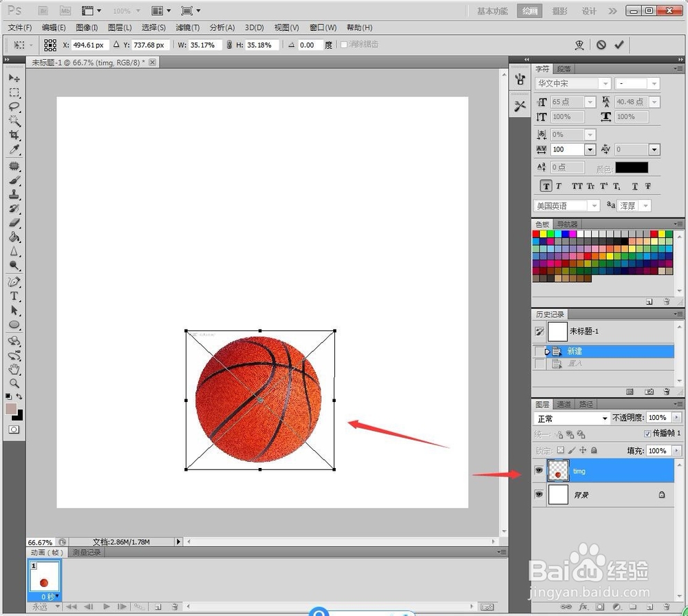This screenshot has width=688, height=616.
Task: Select the Crop tool
Action: pyautogui.click(x=14, y=135)
